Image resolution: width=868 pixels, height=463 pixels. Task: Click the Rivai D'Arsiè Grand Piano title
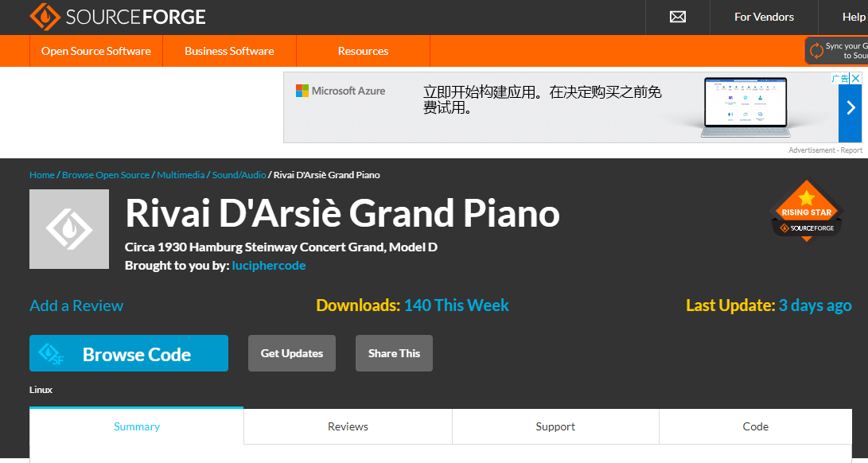pos(343,213)
